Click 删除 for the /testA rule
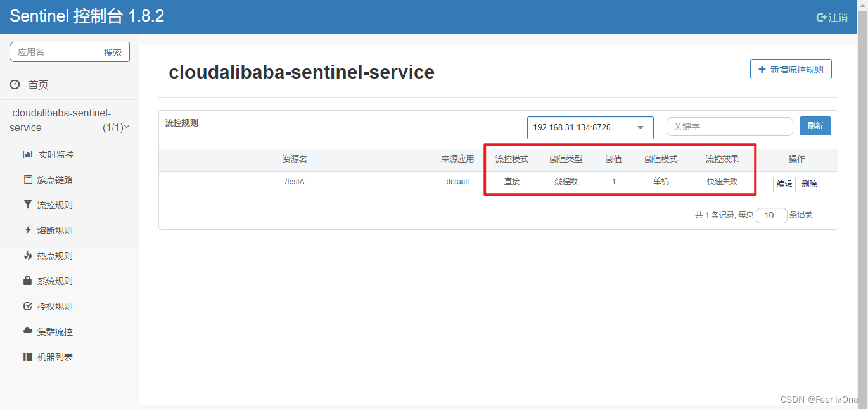 (809, 184)
